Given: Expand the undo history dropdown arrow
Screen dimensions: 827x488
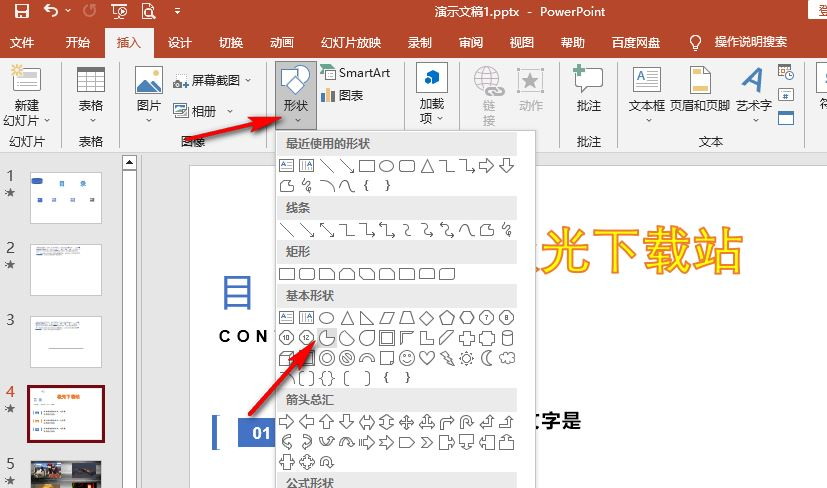Looking at the screenshot, I should 68,11.
